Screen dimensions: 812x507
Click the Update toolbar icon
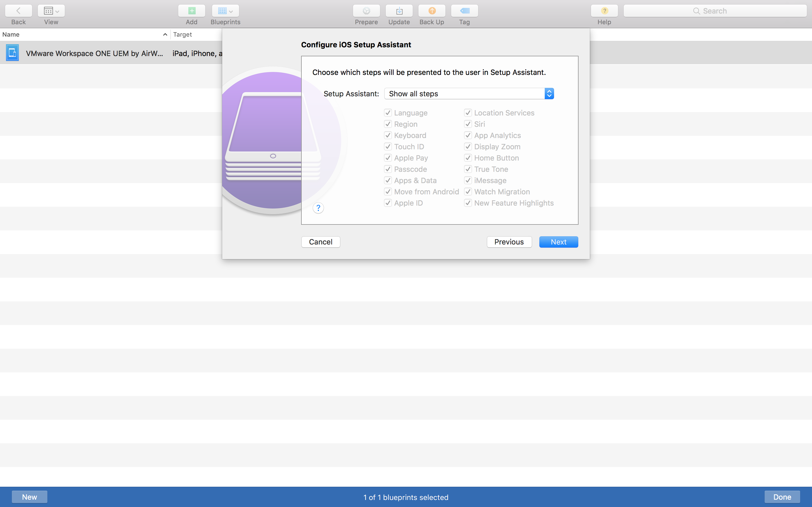(399, 11)
